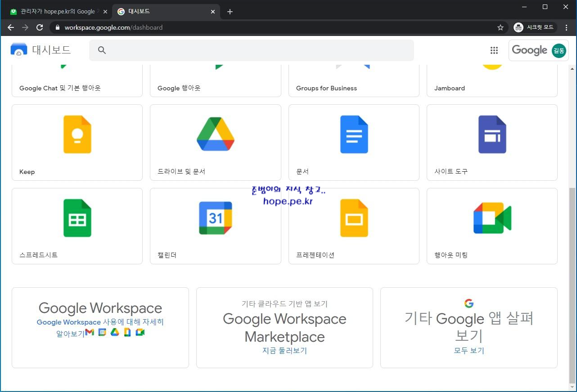Screen dimensions: 577x392
Task: Reload the page
Action: pyautogui.click(x=40, y=27)
